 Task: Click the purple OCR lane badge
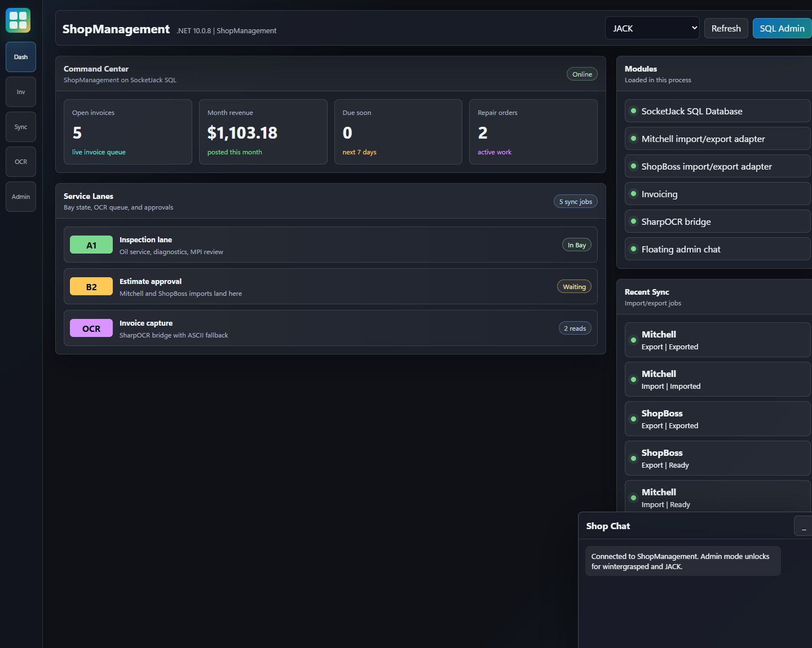[91, 329]
